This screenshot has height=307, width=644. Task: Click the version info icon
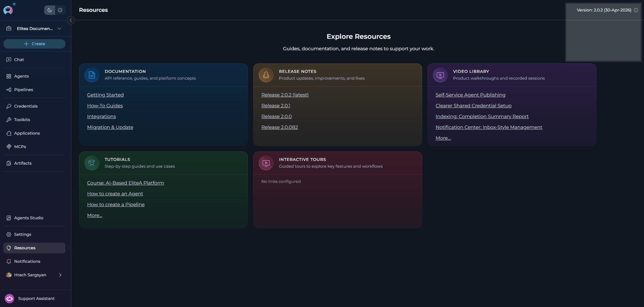(x=636, y=10)
